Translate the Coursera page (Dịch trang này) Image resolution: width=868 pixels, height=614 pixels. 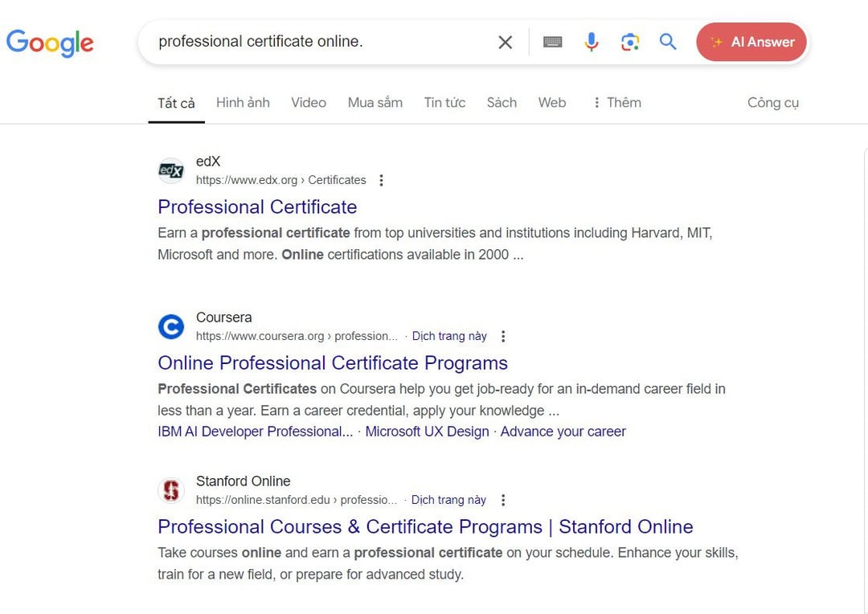(x=449, y=336)
